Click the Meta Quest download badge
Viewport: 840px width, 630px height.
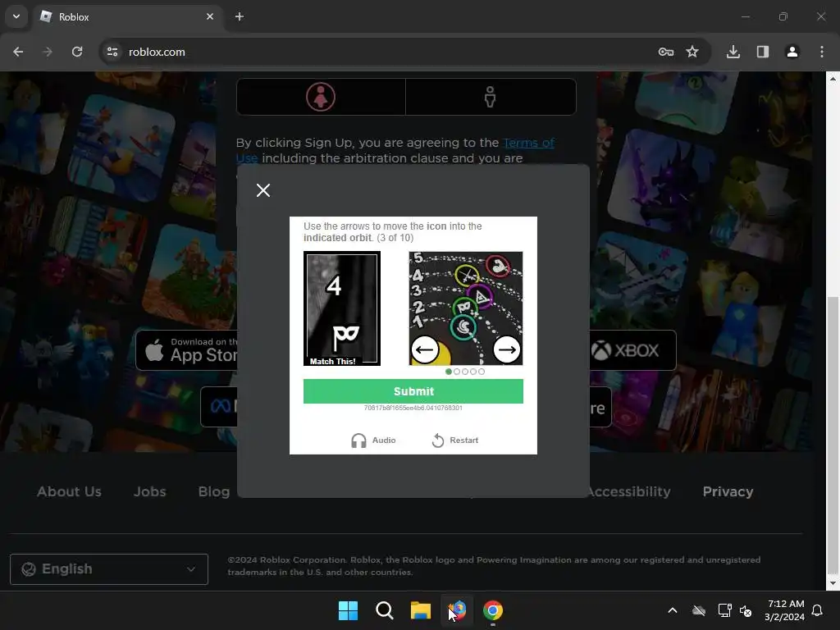click(x=218, y=407)
